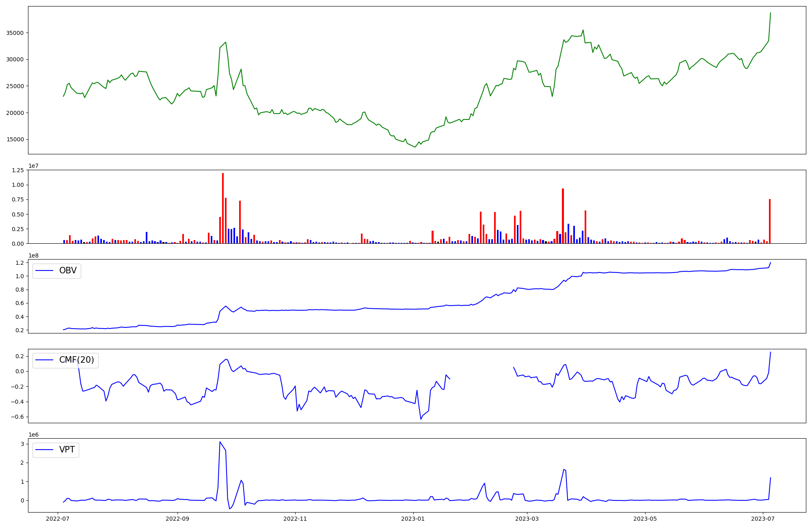Image resolution: width=812 pixels, height=528 pixels.
Task: Click the 2022-09 x-axis date label
Action: (x=177, y=519)
